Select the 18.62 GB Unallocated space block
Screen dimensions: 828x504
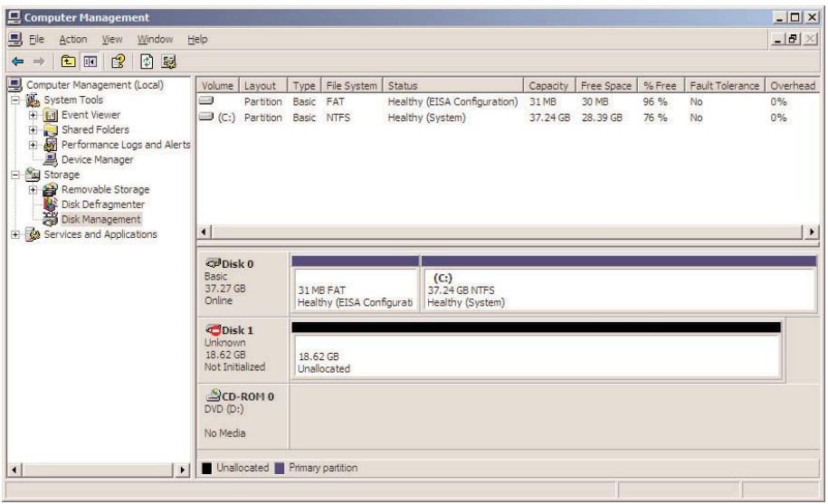coord(536,351)
